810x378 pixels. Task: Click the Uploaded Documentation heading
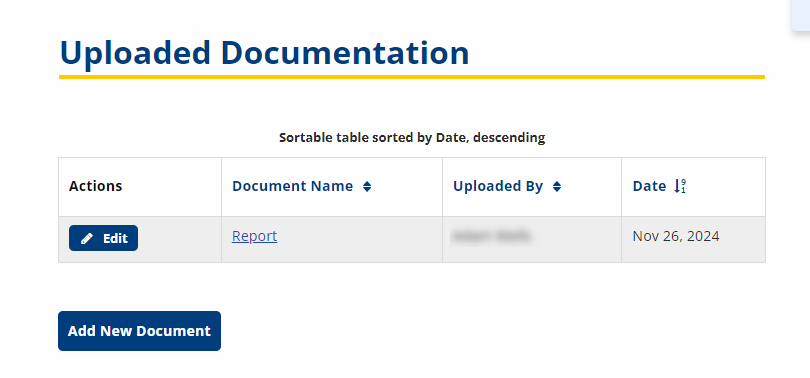[x=264, y=52]
